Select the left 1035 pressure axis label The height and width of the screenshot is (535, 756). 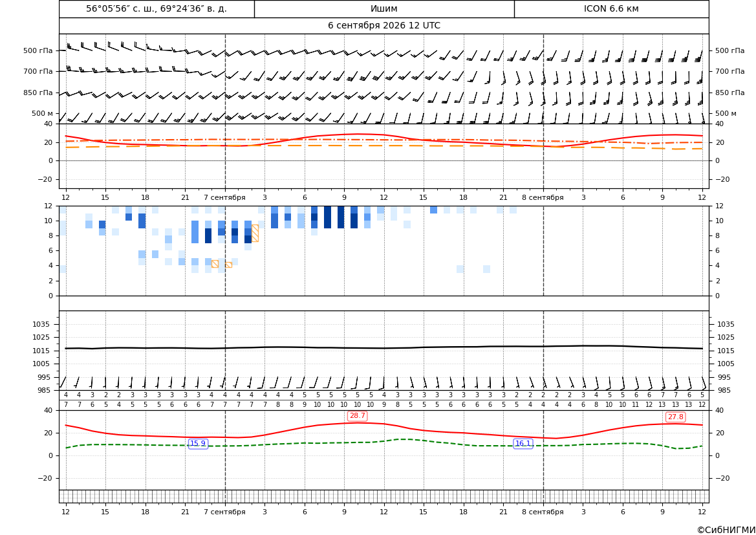click(43, 324)
